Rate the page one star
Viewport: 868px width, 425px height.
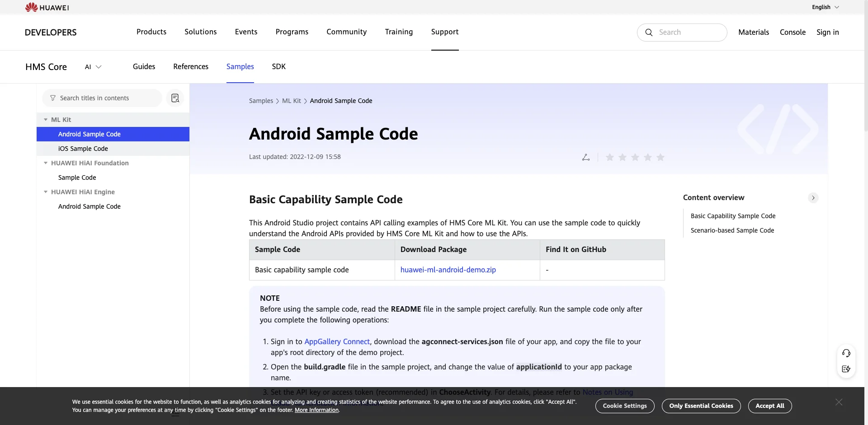(610, 157)
